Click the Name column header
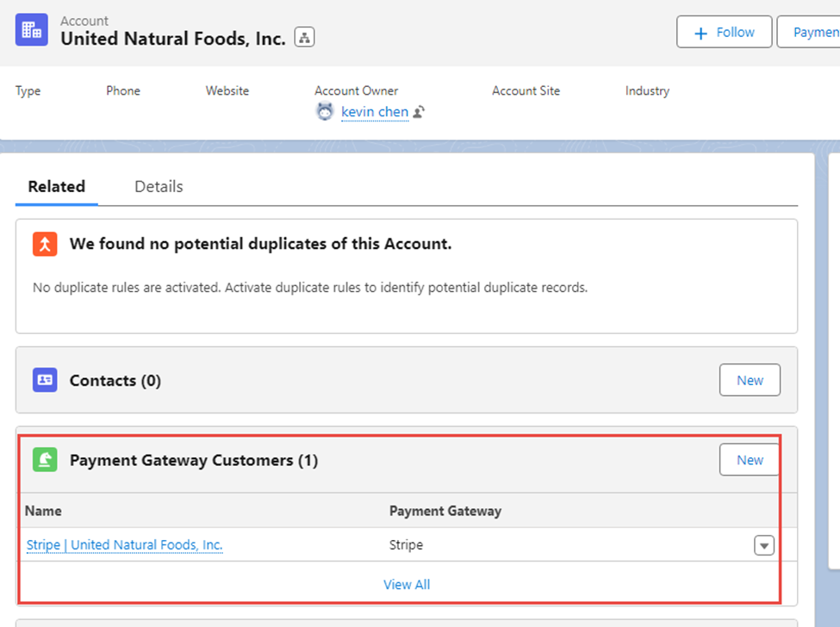Image resolution: width=840 pixels, height=627 pixels. pyautogui.click(x=43, y=511)
